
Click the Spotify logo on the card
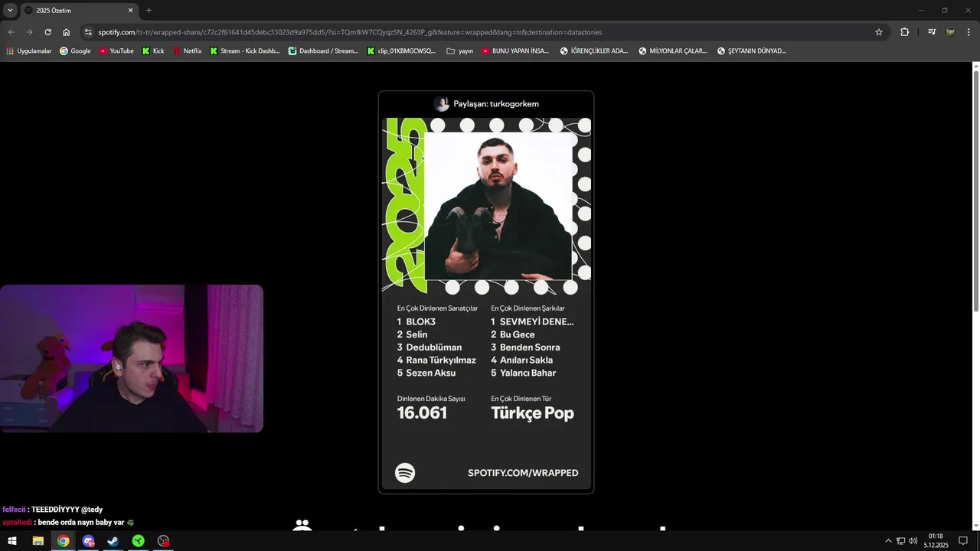[x=405, y=473]
